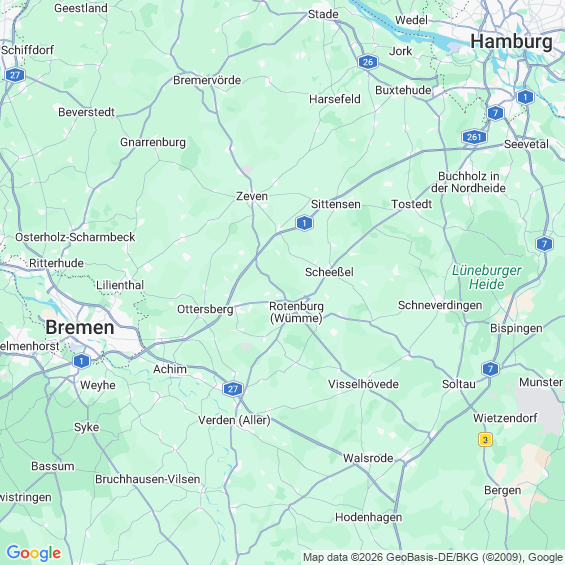This screenshot has height=565, width=565.
Task: Click the A7 shield near Soltau
Action: click(490, 369)
